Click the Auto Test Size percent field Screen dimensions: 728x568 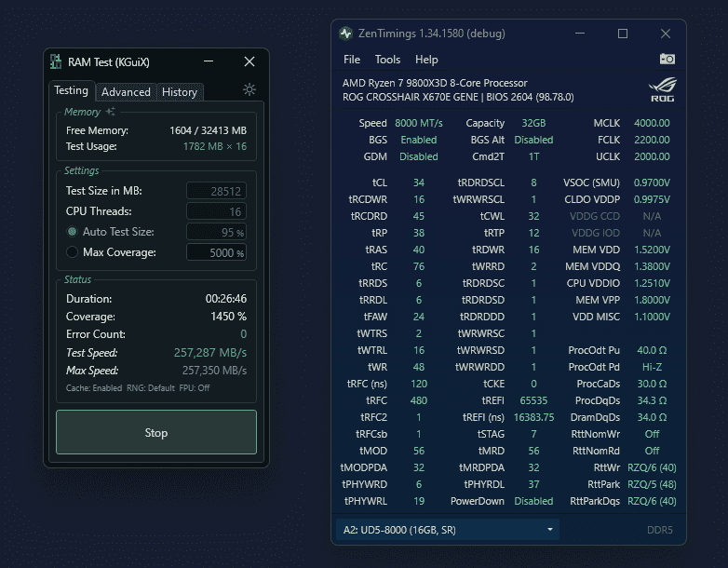[216, 232]
